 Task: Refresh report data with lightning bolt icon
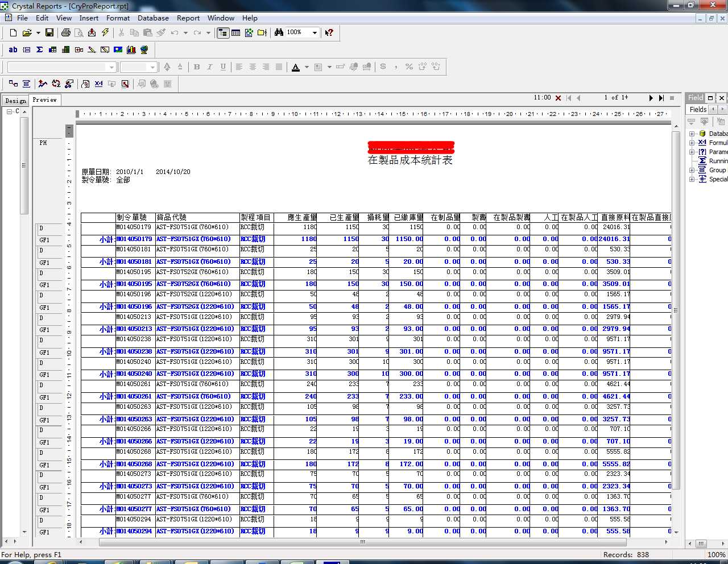point(105,32)
